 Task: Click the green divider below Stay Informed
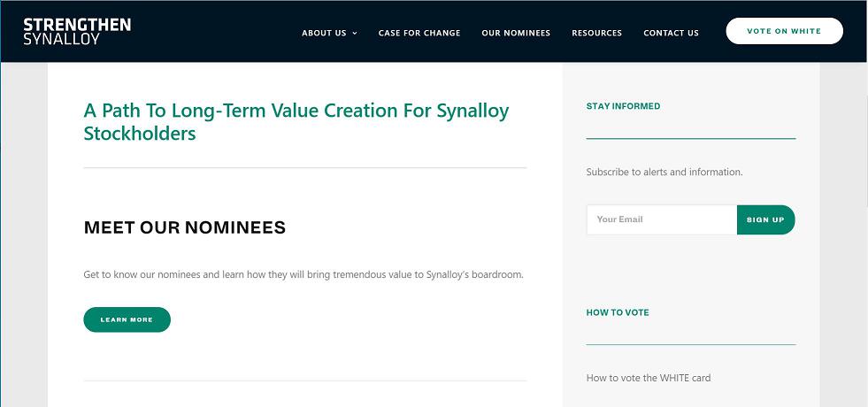pyautogui.click(x=690, y=139)
